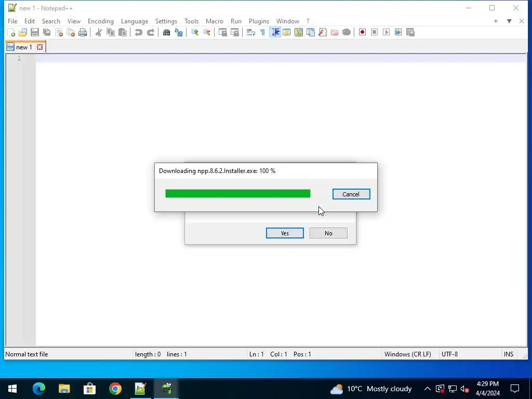Open the View menu
This screenshot has width=532, height=399.
74,21
